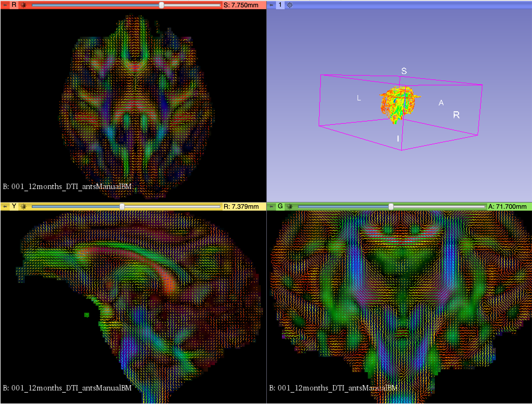Screen dimensions: 532x404
Task: Click the green slice view pin icon
Action: 271,207
